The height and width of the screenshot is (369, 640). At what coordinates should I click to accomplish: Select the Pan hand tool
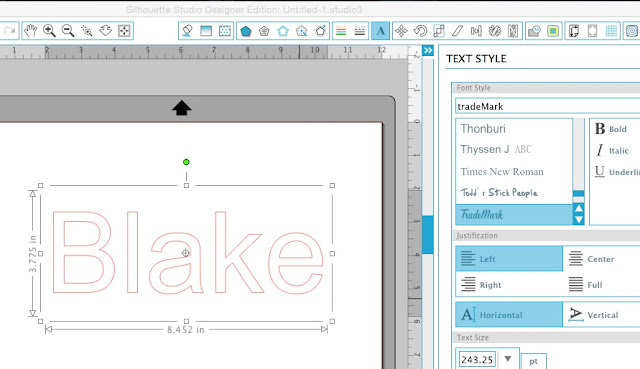[31, 31]
